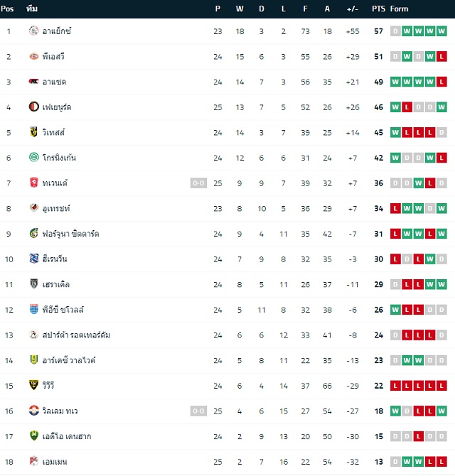This screenshot has height=476, width=455.
Task: Click the Form column header
Action: coord(399,9)
